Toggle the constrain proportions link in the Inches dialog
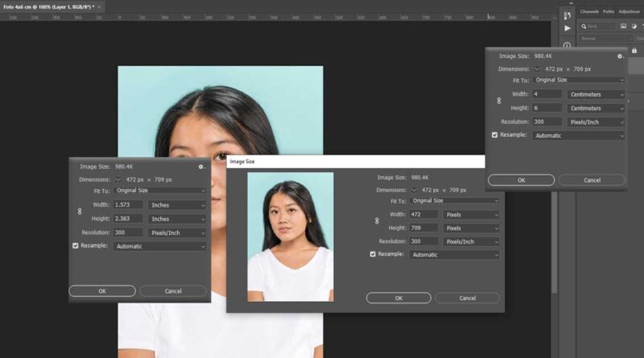This screenshot has width=644, height=358. 79,212
